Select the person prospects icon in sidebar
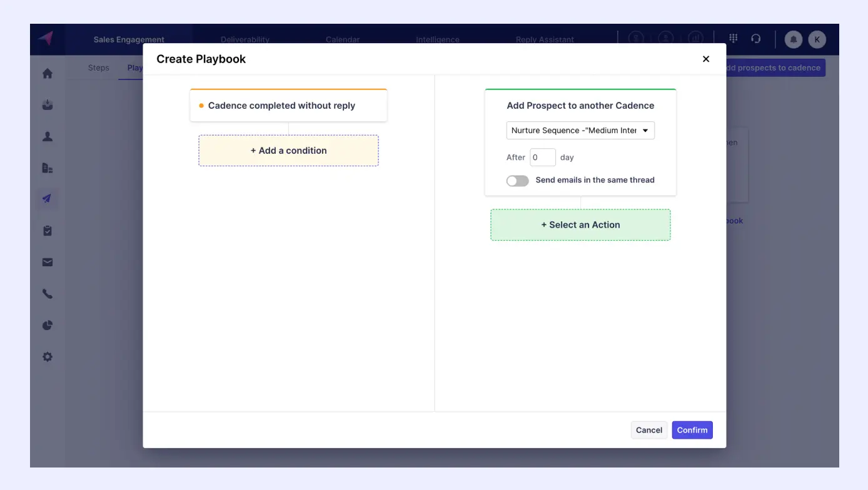The width and height of the screenshot is (868, 490). click(x=48, y=137)
